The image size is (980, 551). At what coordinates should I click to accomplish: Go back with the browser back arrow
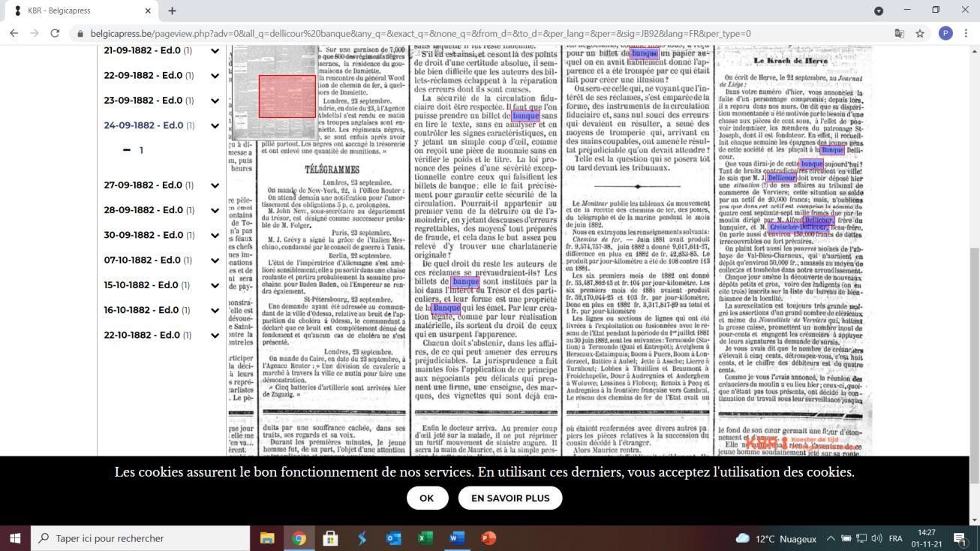[x=14, y=33]
